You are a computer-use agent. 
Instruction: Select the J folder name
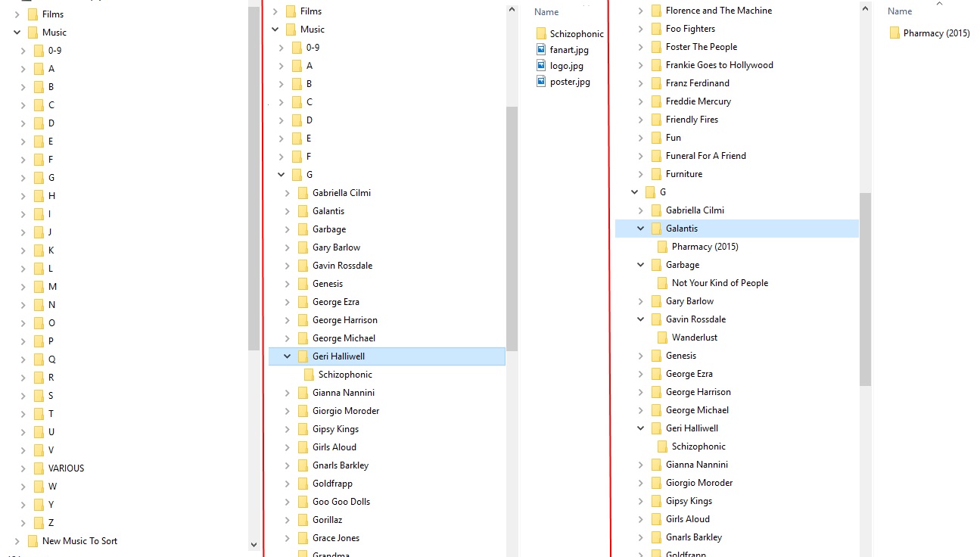[x=50, y=232]
